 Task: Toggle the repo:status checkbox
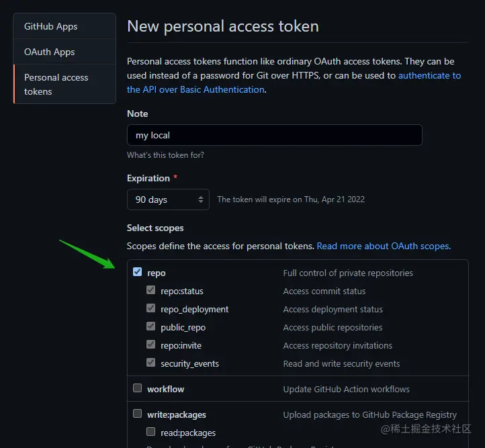point(151,291)
